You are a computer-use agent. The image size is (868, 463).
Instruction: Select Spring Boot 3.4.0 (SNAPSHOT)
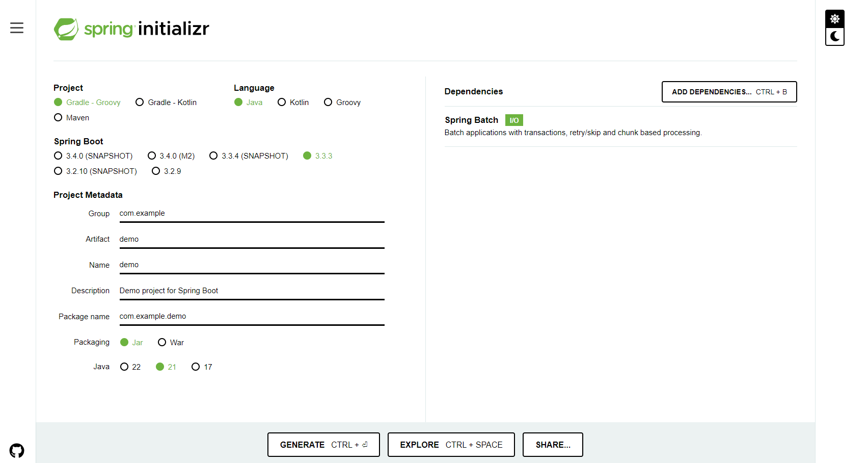[x=93, y=156]
